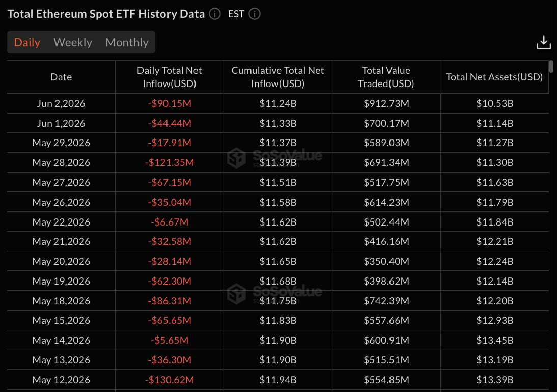Click the $13.45B net assets cell
Image resolution: width=557 pixels, height=392 pixels.
[494, 340]
